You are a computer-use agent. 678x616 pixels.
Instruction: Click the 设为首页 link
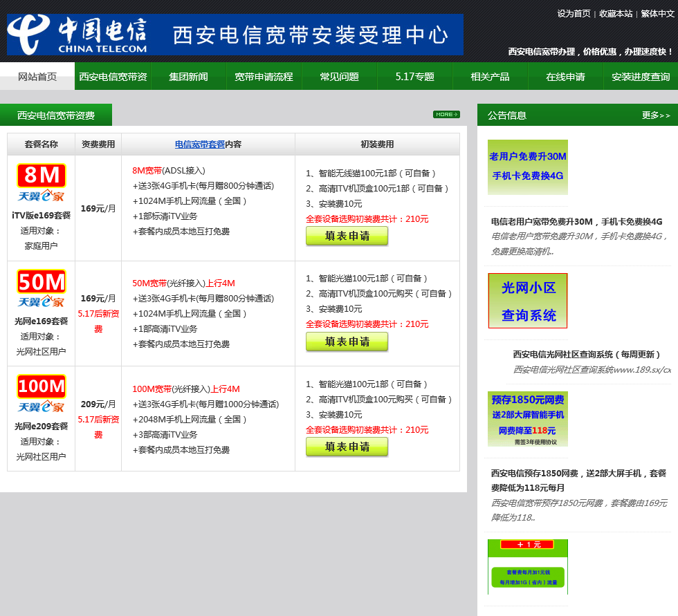pos(574,13)
